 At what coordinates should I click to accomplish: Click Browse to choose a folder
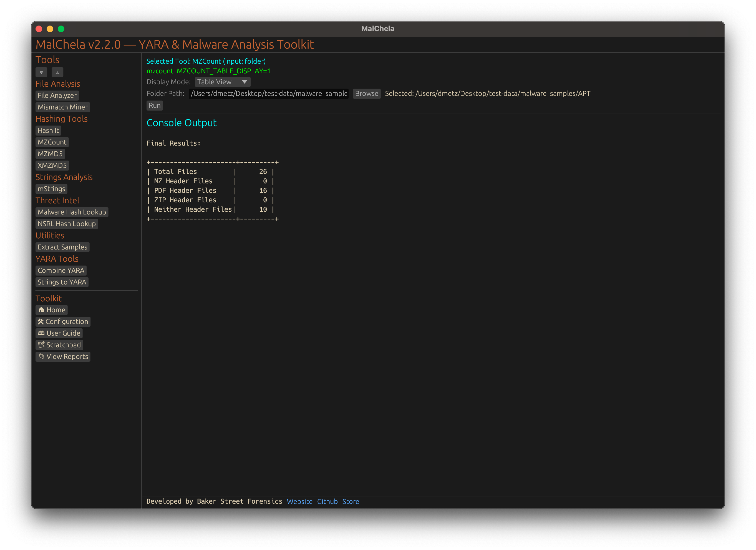366,94
